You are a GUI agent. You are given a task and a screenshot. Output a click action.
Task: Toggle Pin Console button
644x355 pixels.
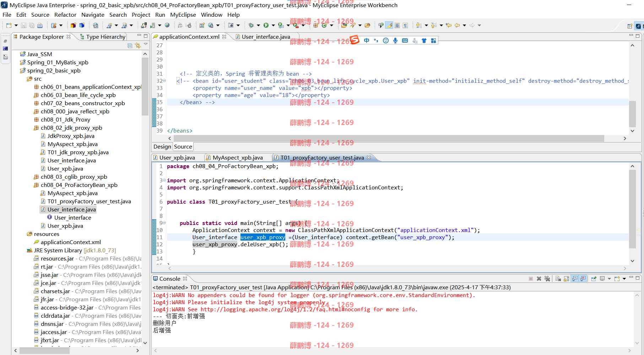[x=594, y=279]
